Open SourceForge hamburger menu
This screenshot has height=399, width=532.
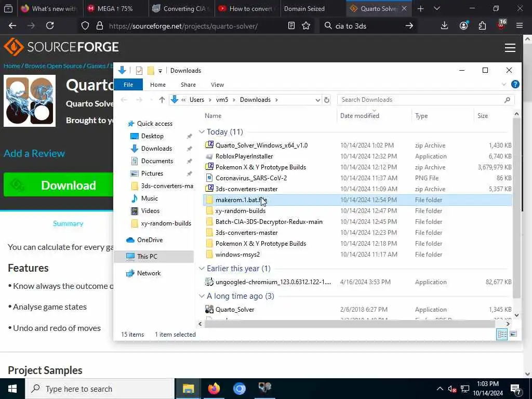510,48
